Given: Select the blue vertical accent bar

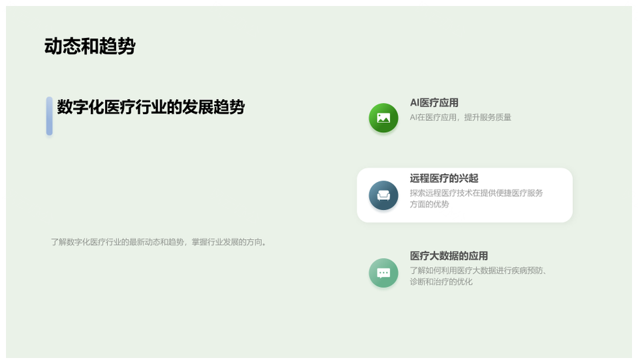Looking at the screenshot, I should [x=49, y=116].
